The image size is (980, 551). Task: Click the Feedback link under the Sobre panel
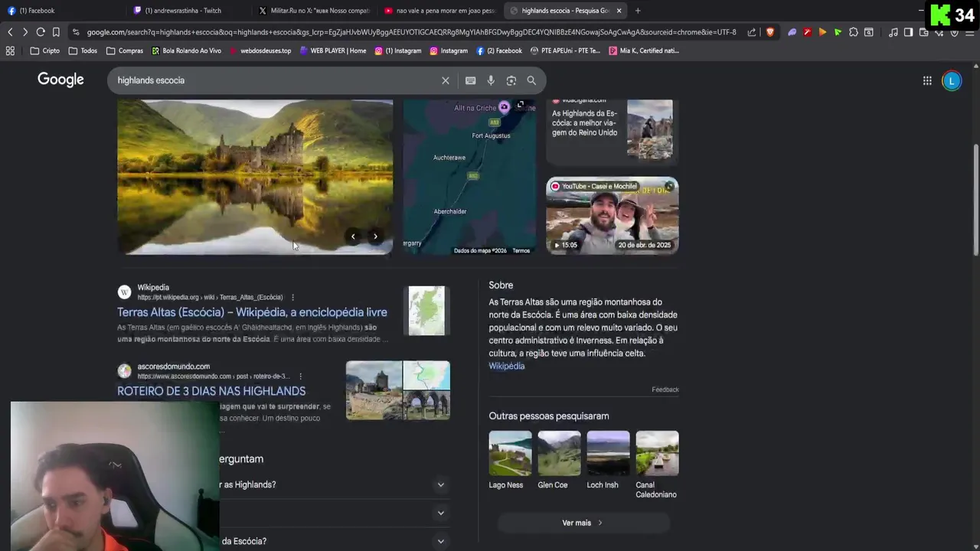click(x=665, y=390)
